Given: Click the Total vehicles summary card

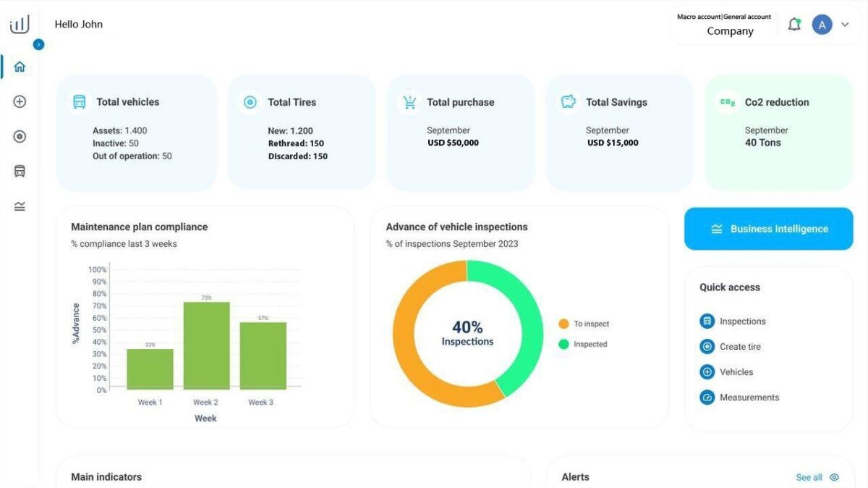Looking at the screenshot, I should [137, 132].
